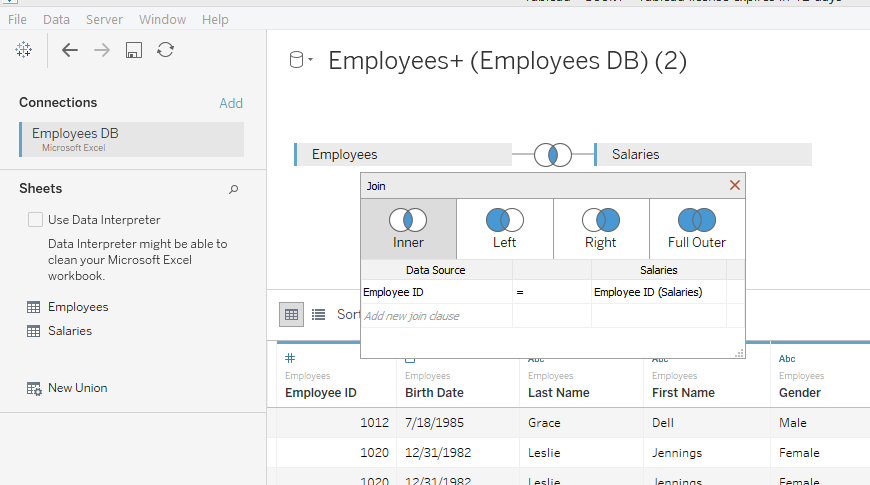The height and width of the screenshot is (485, 870).
Task: Open the Employee ID join clause field dropdown
Action: 436,292
